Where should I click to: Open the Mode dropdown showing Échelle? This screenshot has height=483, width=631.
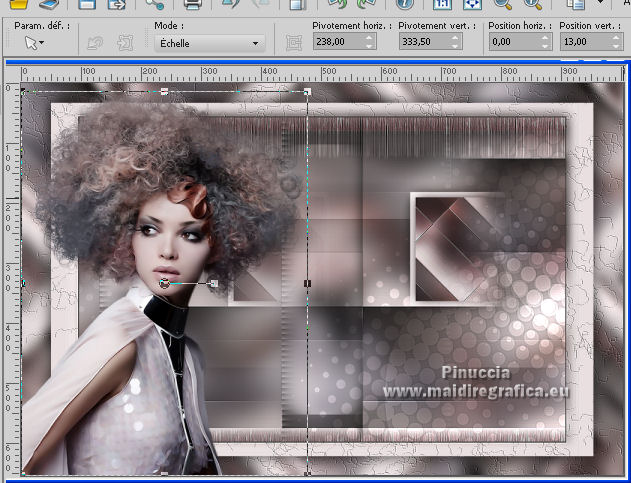pos(209,43)
